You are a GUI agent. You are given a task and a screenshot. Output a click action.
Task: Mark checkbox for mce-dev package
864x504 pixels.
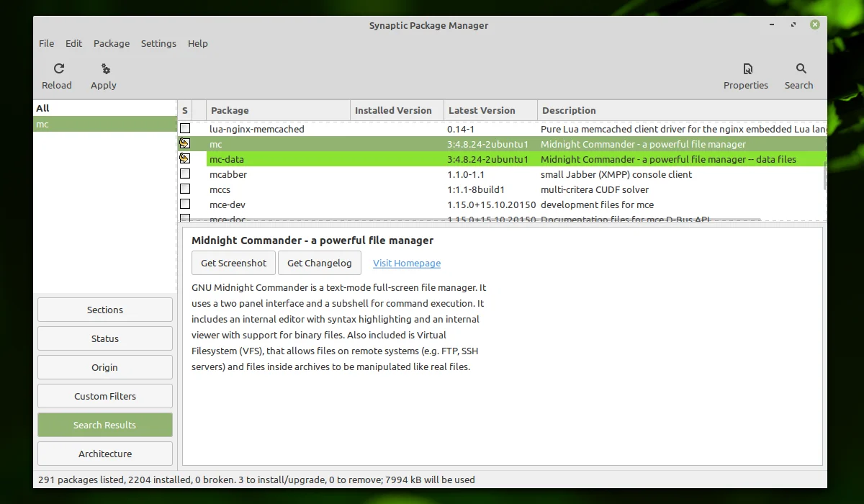(x=185, y=204)
